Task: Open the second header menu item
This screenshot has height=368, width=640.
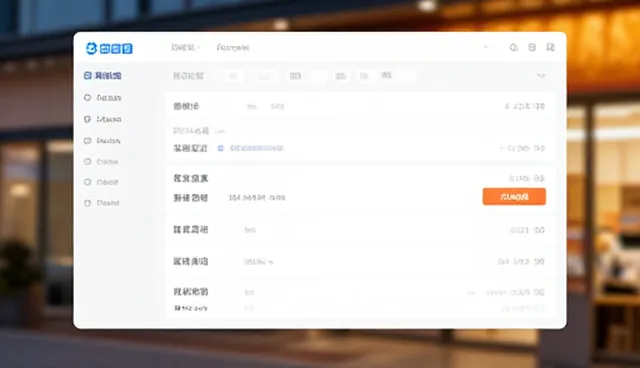Action: click(233, 48)
